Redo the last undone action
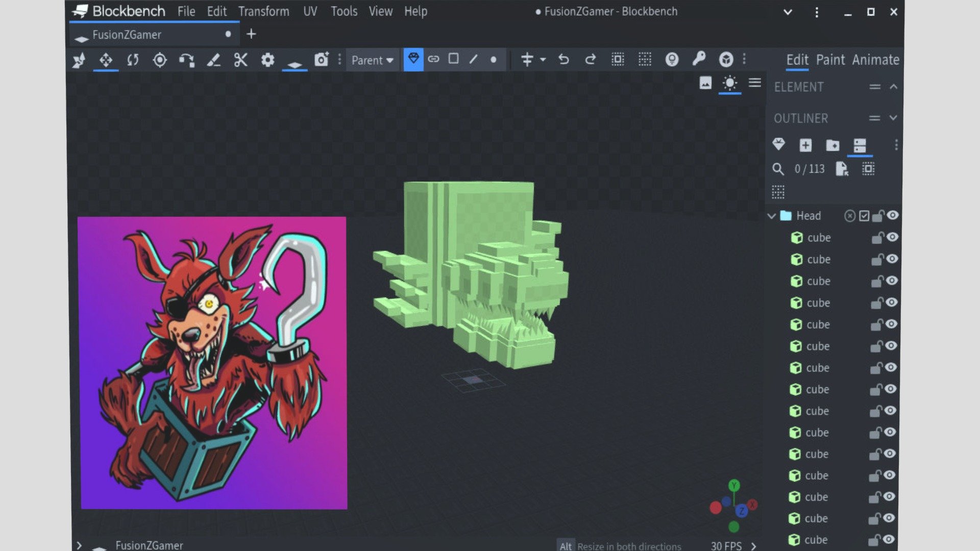This screenshot has height=551, width=980. (x=591, y=60)
